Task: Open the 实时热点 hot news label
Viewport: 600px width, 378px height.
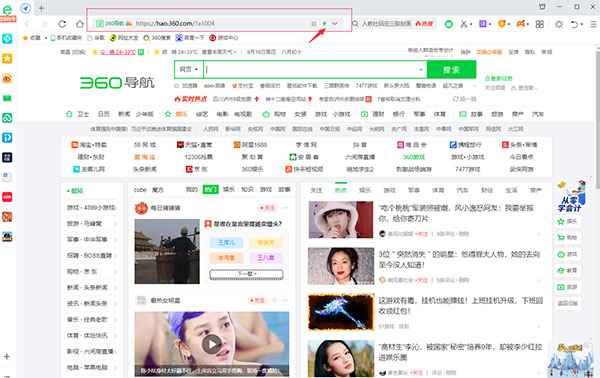Action: 191,99
